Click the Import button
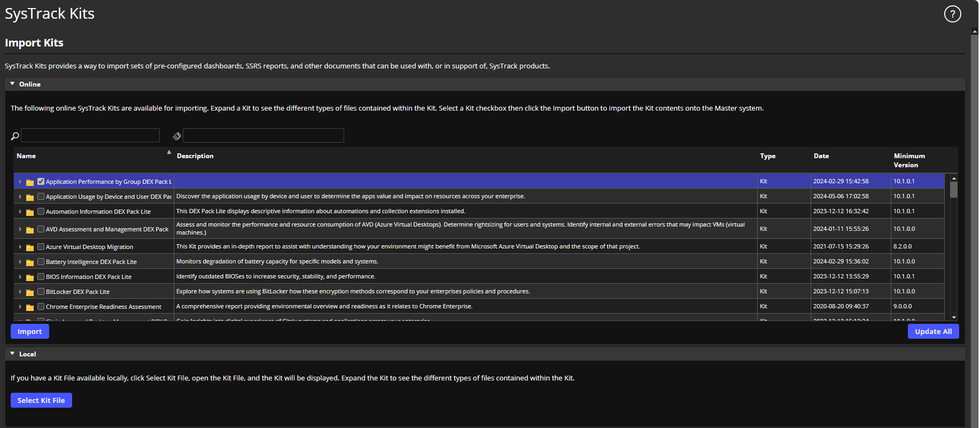 point(30,331)
